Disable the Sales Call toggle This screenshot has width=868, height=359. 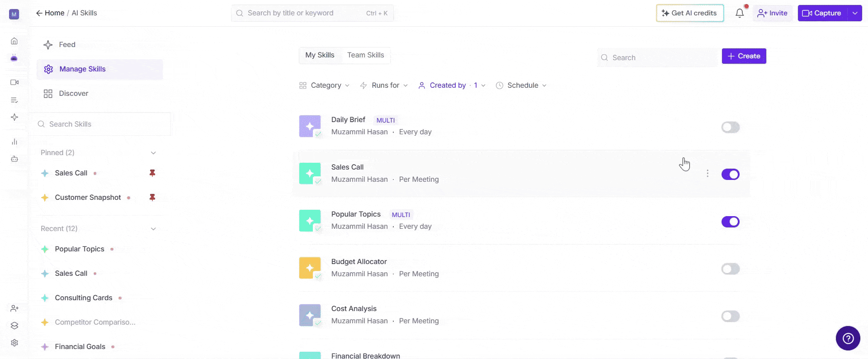[x=731, y=175]
